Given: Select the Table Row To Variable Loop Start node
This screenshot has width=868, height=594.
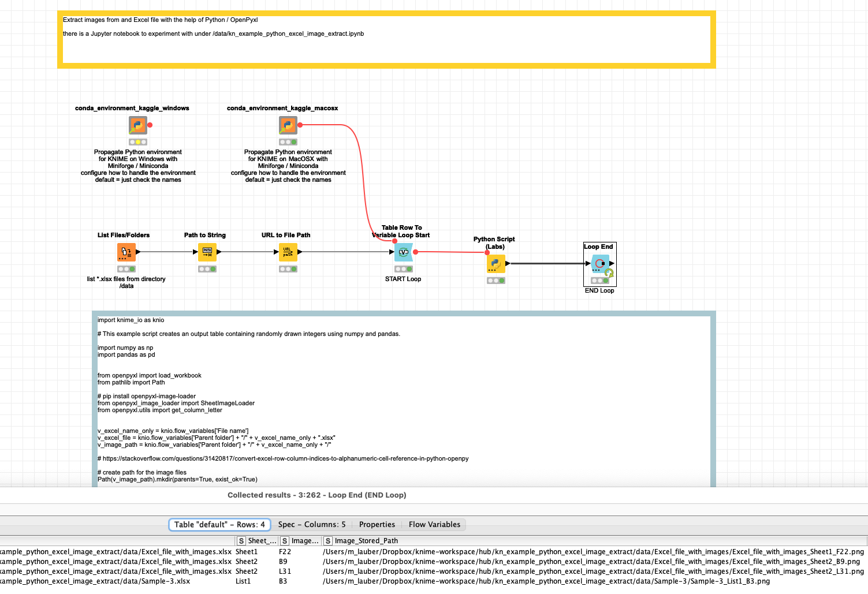Looking at the screenshot, I should [x=404, y=252].
